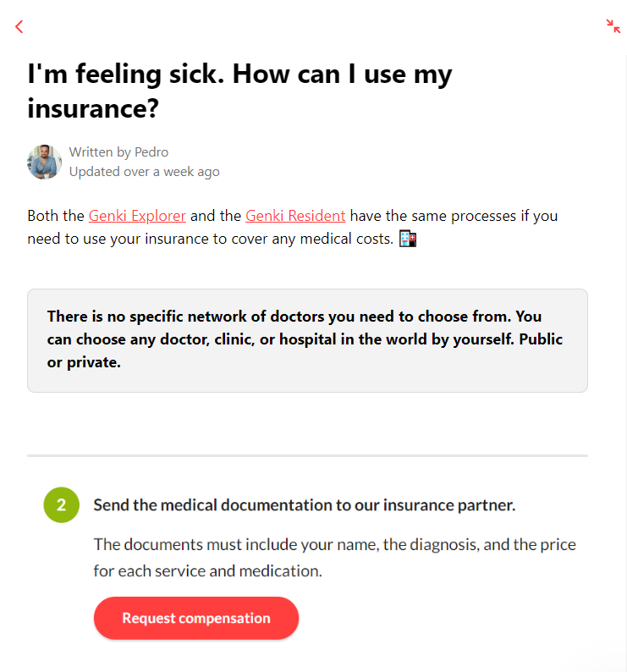Screen dimensions: 627x672
Task: Click the word "insurance?" in the title
Action: 93,108
